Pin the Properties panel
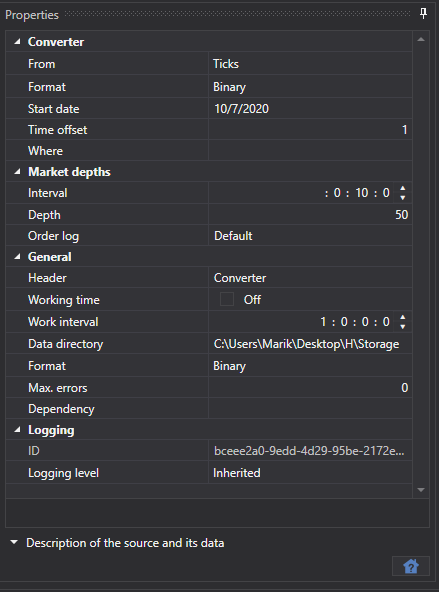 pos(423,14)
